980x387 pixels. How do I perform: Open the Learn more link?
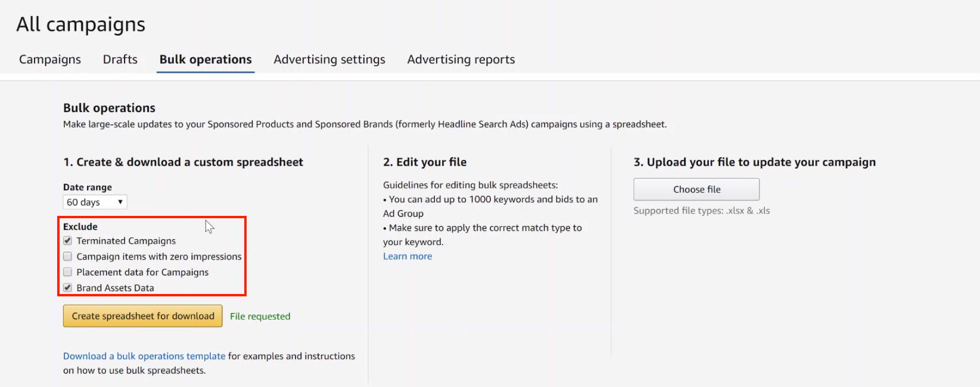[x=407, y=256]
